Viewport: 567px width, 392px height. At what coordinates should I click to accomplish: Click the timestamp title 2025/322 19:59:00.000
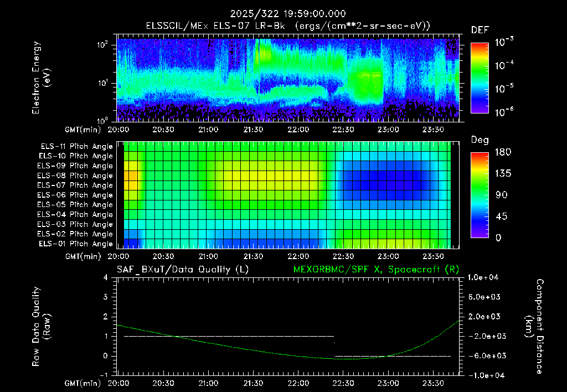[288, 14]
